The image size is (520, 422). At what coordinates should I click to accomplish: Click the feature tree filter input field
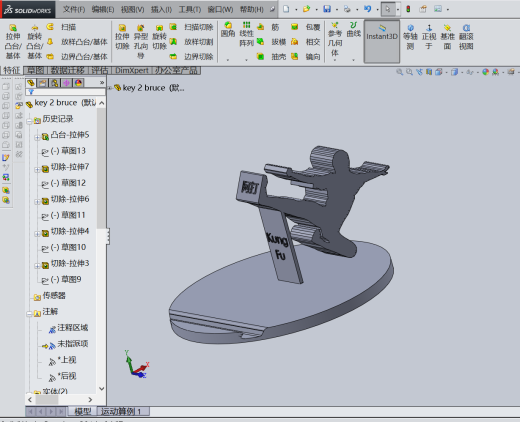(x=65, y=92)
